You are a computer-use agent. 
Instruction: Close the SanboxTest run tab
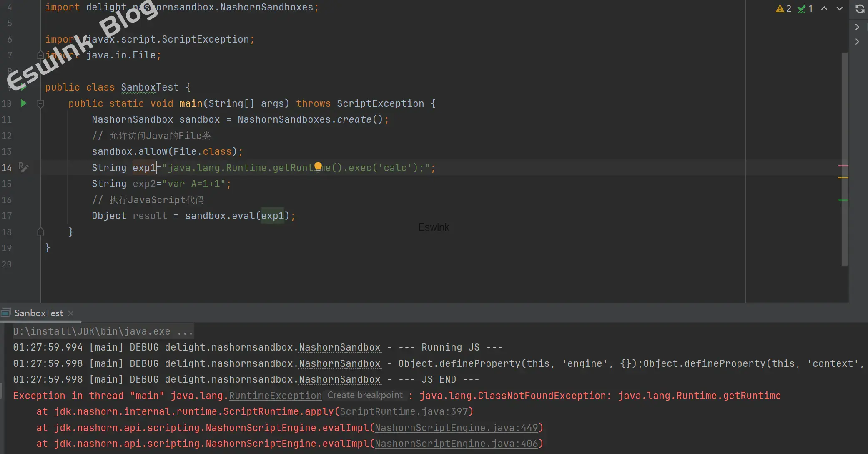(71, 313)
